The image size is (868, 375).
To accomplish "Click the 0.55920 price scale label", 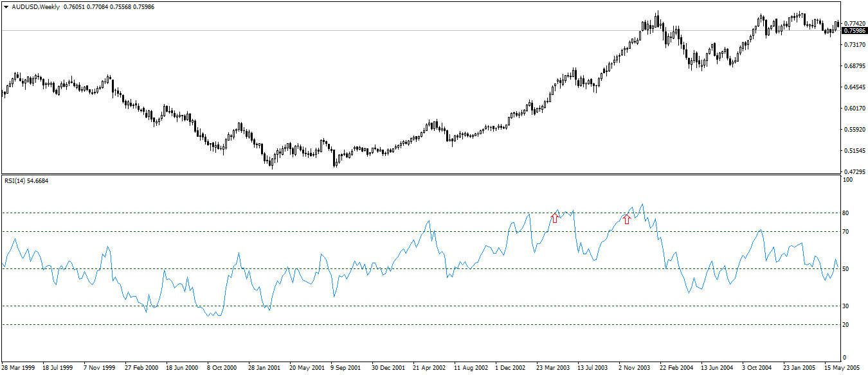I will click(x=854, y=129).
